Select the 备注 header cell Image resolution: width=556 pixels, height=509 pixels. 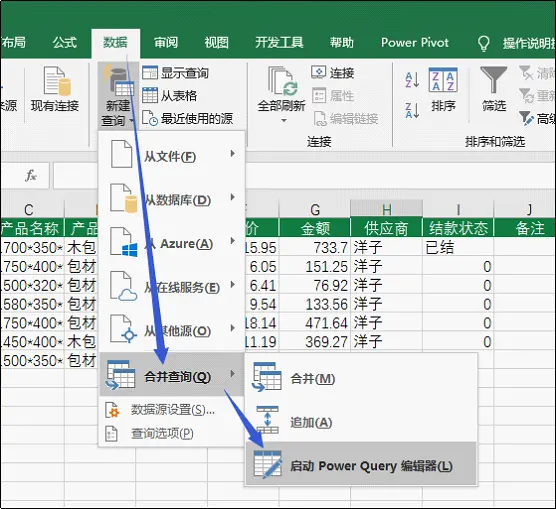tap(525, 228)
